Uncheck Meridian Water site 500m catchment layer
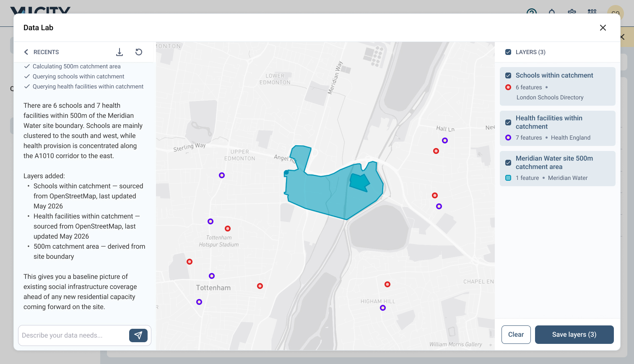 click(x=508, y=163)
